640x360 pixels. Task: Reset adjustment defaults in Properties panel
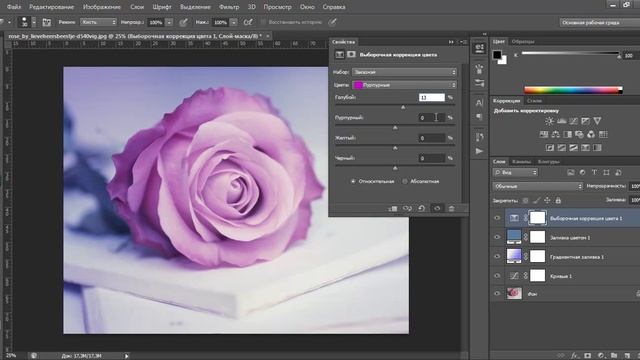point(422,209)
